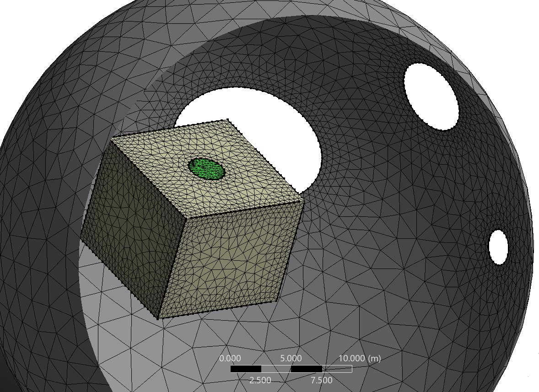The image size is (539, 392).
Task: Pick the cube's front-right side face
Action: tap(231, 259)
